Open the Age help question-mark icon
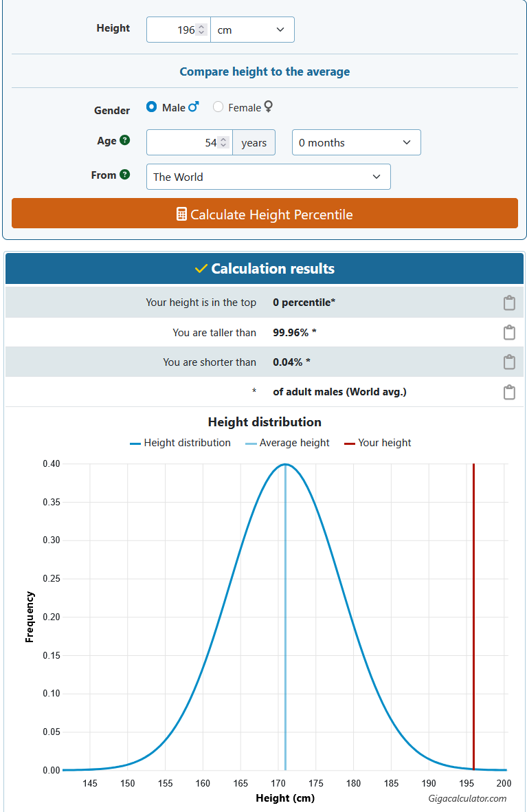527x812 pixels. pyautogui.click(x=125, y=140)
